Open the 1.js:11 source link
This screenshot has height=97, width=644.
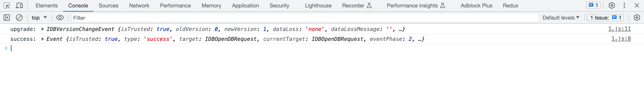pyautogui.click(x=619, y=29)
